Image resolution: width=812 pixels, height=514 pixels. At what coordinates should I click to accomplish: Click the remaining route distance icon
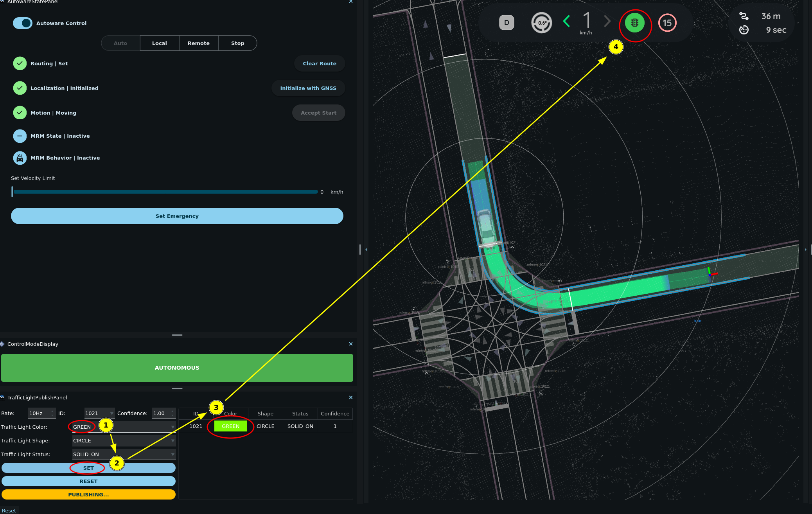pyautogui.click(x=744, y=16)
